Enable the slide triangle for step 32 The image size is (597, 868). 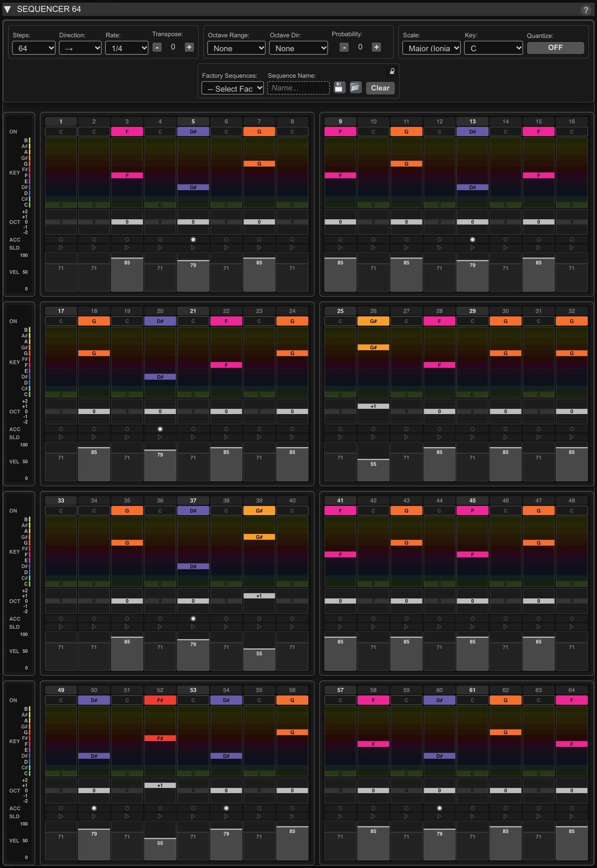[x=572, y=437]
